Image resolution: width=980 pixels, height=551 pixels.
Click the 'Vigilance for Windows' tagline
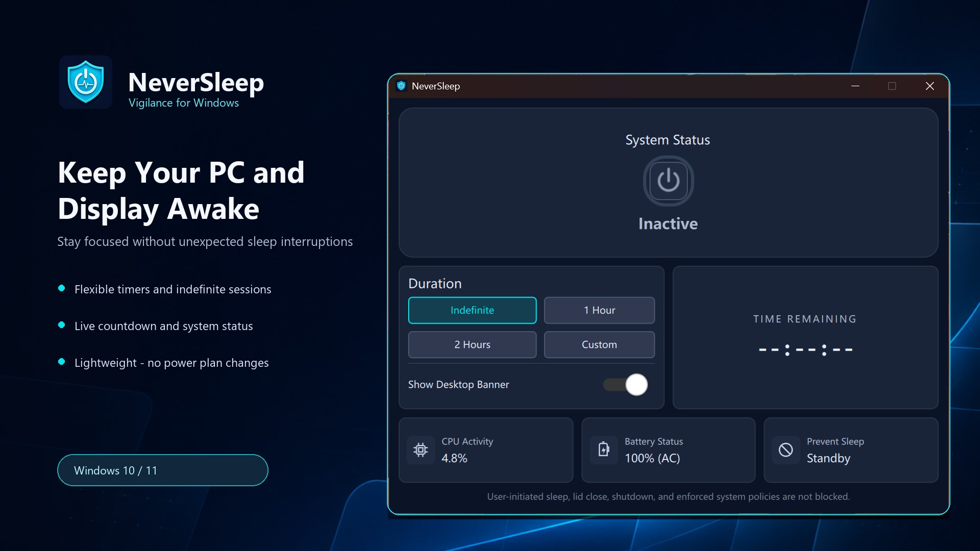click(184, 103)
